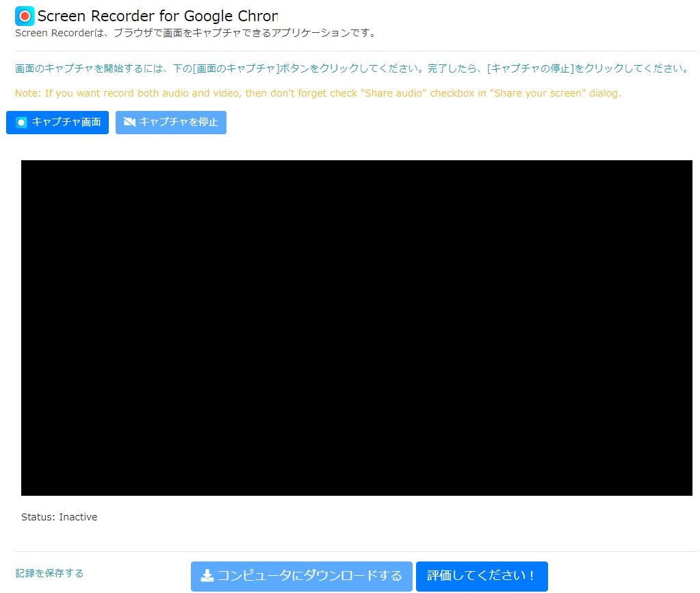Click the black video preview area
The image size is (700, 593).
pyautogui.click(x=357, y=327)
